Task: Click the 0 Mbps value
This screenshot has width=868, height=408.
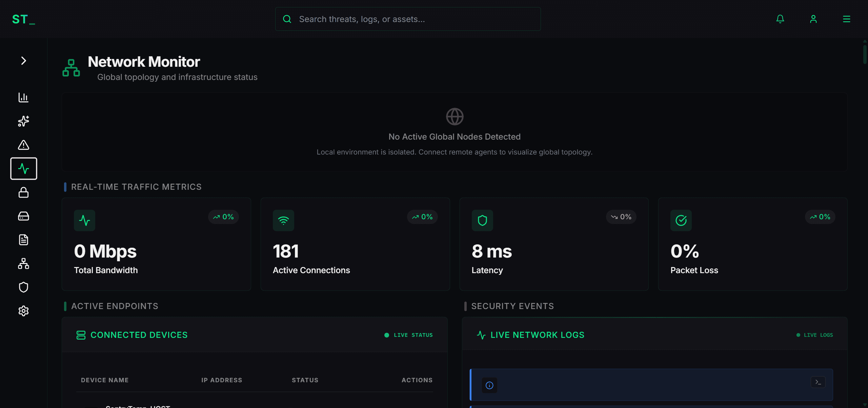Action: point(105,251)
